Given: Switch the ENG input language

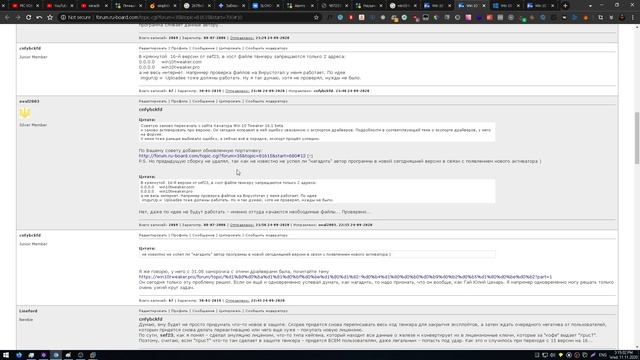Looking at the screenshot, I should point(602,355).
